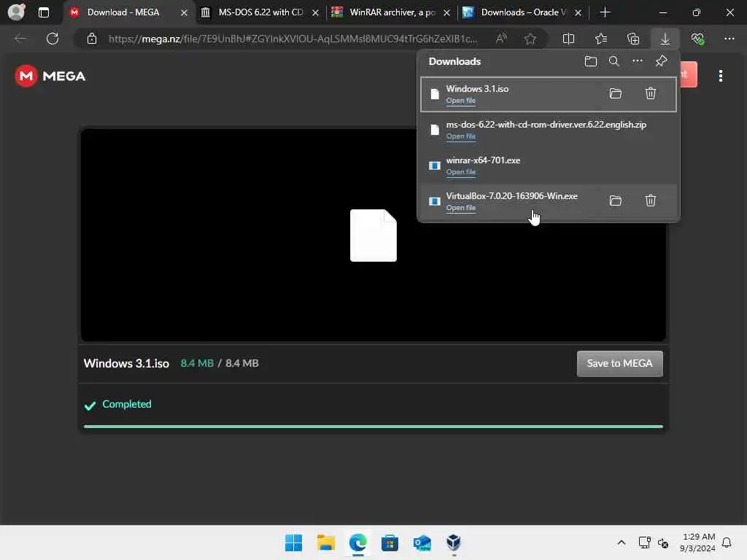Switch to the WinRAR archiver tab
Screen dimensions: 747x560
[x=392, y=12]
